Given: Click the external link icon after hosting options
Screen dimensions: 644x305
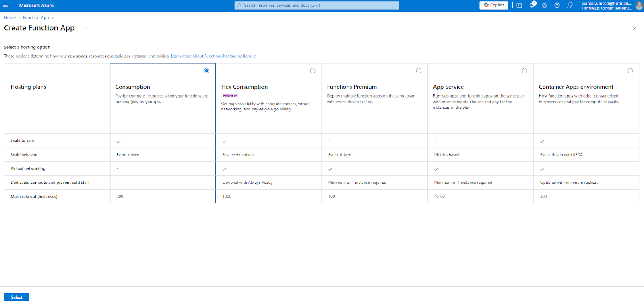Looking at the screenshot, I should [255, 56].
